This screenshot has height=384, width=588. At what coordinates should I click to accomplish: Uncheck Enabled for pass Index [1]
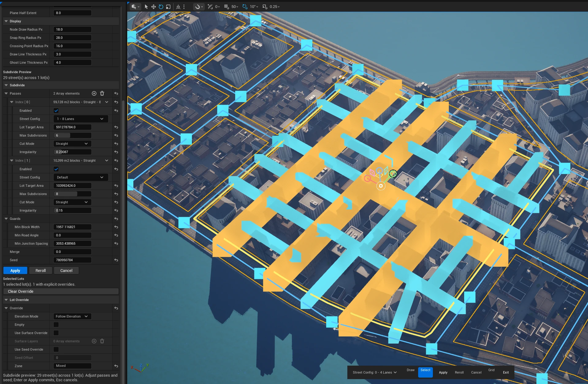[x=56, y=169]
